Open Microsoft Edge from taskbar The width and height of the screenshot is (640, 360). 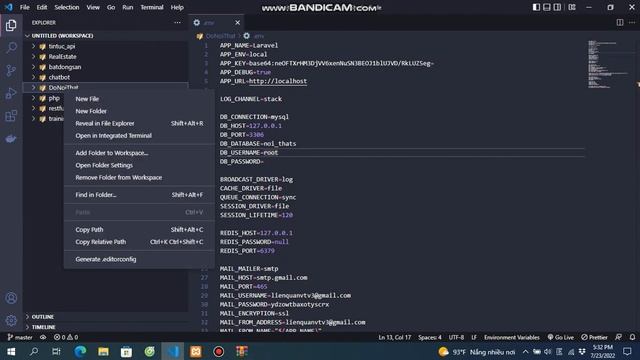[80, 351]
